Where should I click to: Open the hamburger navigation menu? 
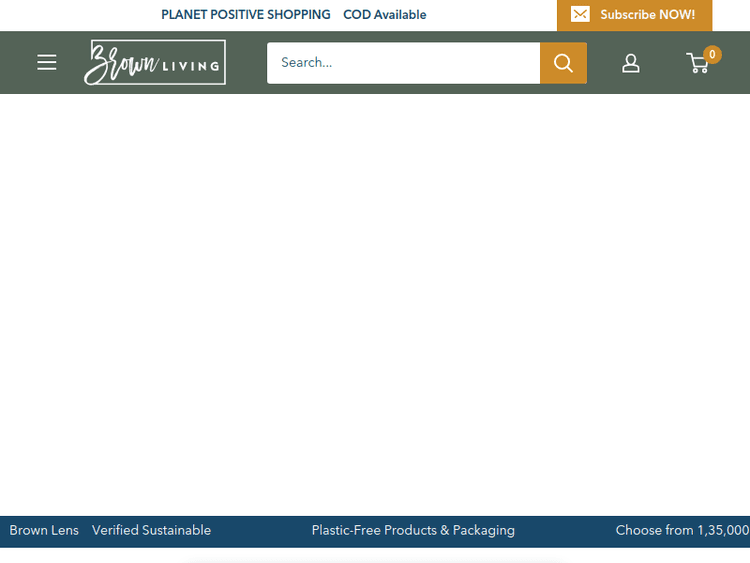pos(47,62)
